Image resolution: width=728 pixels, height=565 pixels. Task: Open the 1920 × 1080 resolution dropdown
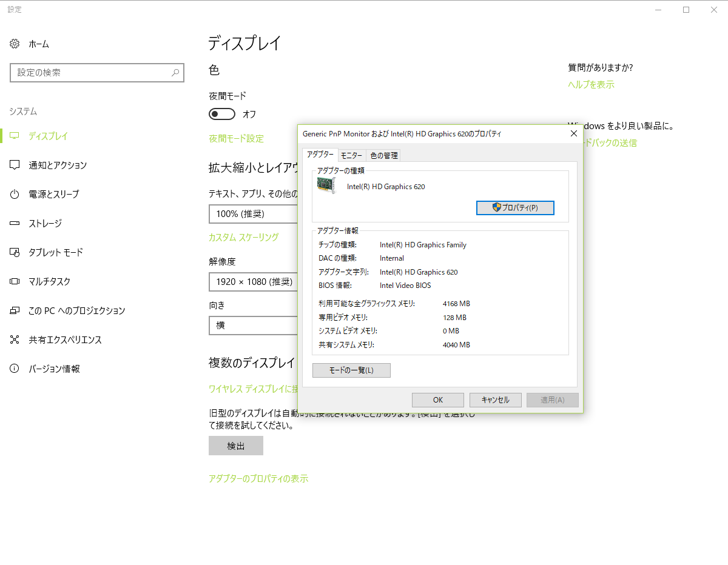click(252, 282)
